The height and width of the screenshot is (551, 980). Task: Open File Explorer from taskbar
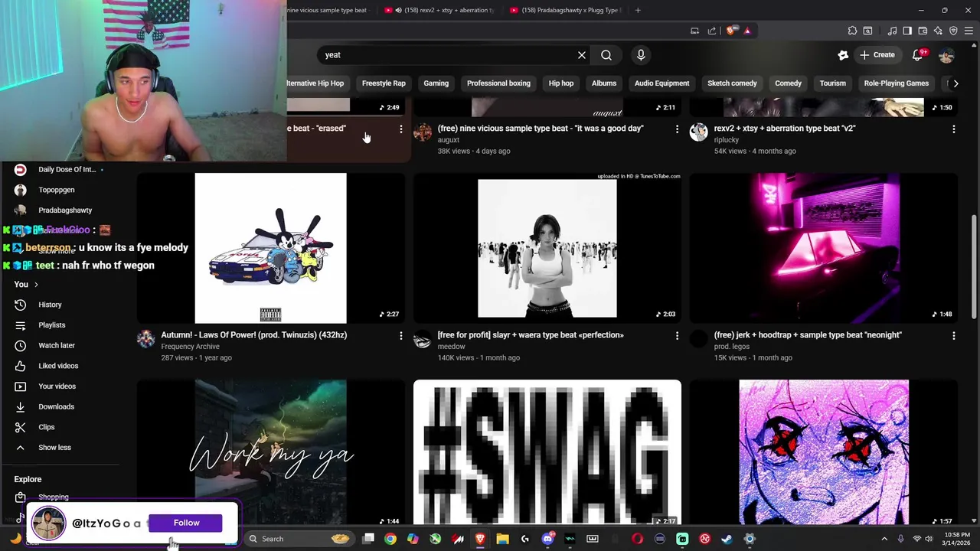tap(502, 539)
